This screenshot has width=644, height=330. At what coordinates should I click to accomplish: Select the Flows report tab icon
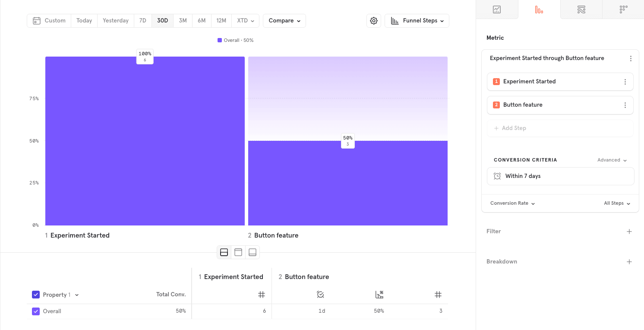tap(581, 10)
